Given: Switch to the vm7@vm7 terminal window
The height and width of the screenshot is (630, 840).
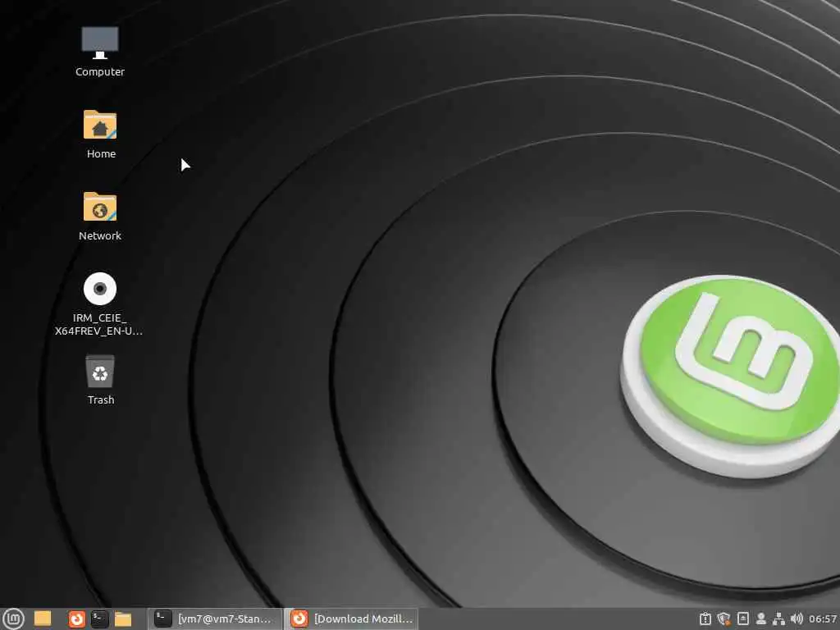Looking at the screenshot, I should click(214, 619).
